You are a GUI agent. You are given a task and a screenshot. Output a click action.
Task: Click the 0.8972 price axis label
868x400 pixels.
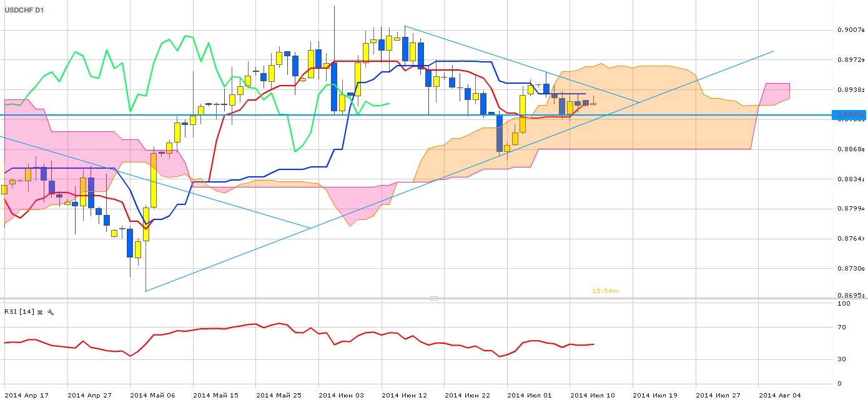[851, 60]
